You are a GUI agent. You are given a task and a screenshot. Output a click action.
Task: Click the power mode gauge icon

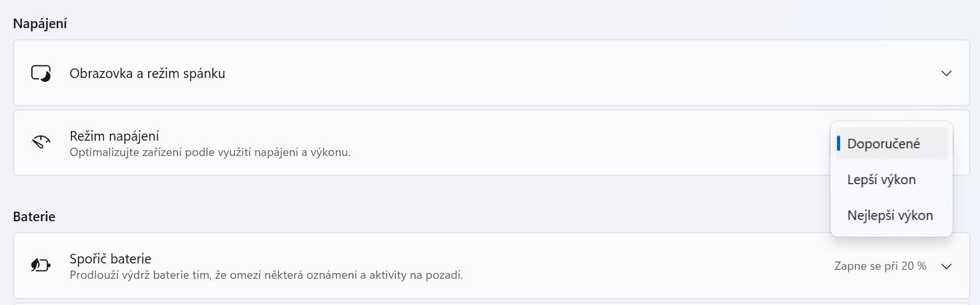click(41, 141)
